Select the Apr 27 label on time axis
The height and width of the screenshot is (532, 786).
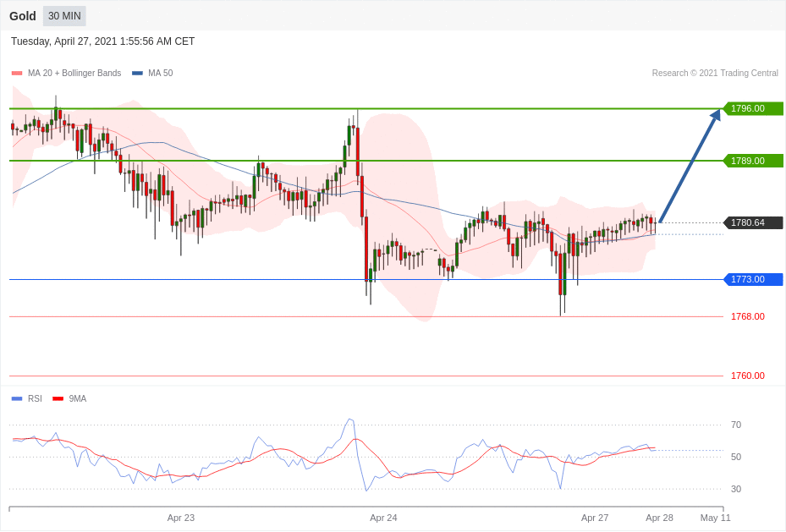tap(594, 518)
